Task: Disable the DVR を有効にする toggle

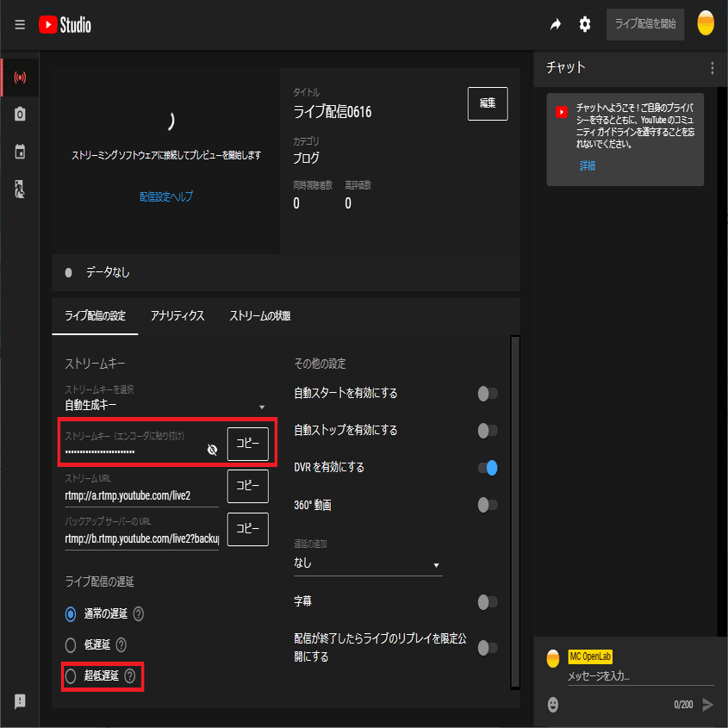Action: [x=487, y=468]
